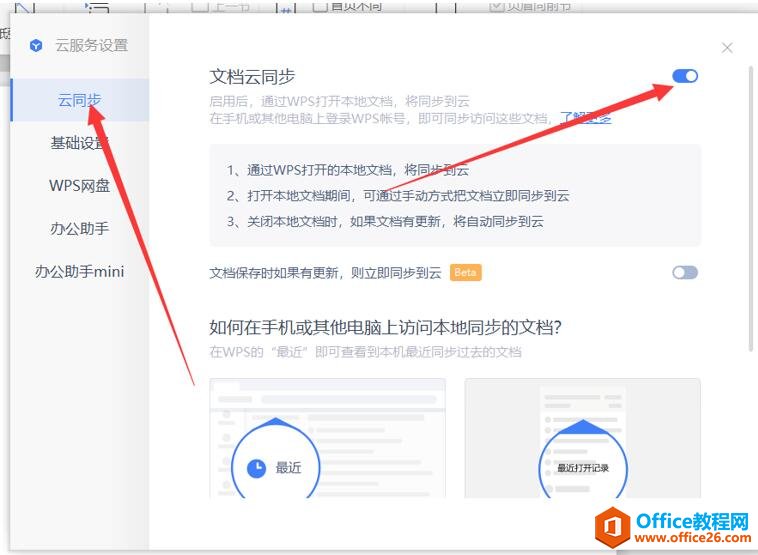Click the 云服务设置 cube logo icon
This screenshot has height=555, width=758.
36,45
